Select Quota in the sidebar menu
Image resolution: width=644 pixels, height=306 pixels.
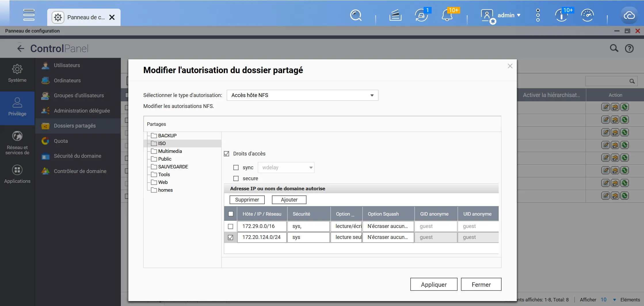[61, 141]
